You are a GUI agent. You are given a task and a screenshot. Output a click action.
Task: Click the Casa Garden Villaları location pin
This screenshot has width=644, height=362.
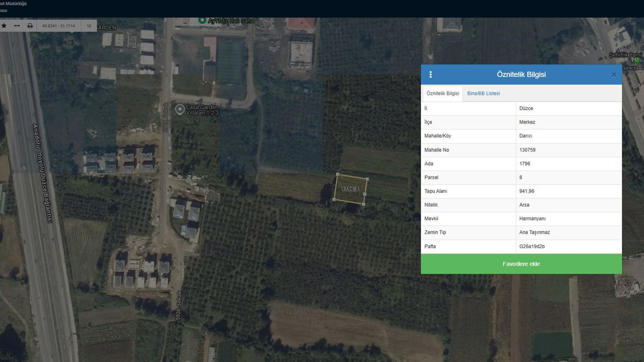(x=180, y=109)
